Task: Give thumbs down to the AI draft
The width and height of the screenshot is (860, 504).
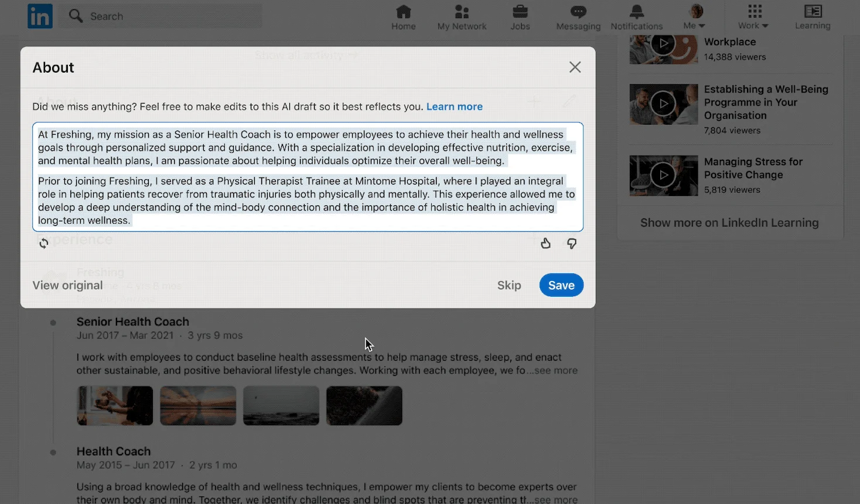Action: [x=572, y=244]
